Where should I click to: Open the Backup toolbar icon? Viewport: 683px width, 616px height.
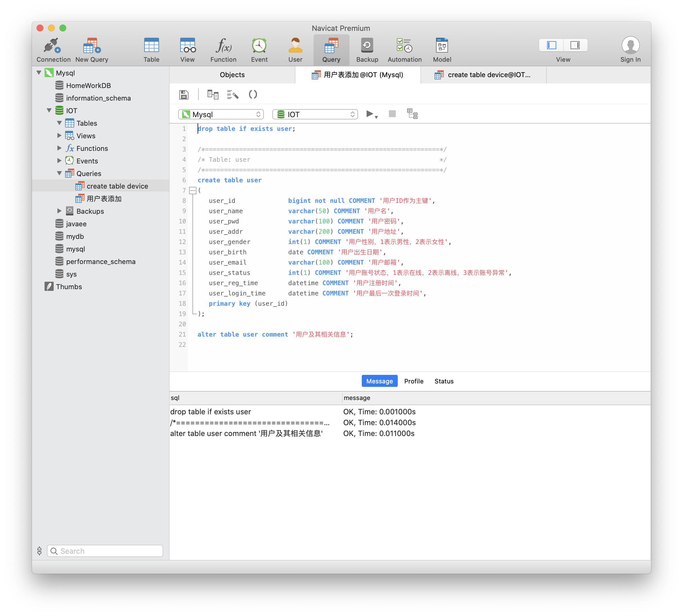pyautogui.click(x=367, y=50)
